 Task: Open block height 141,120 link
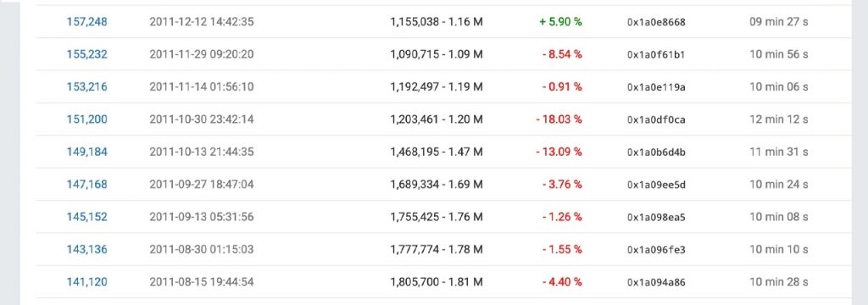click(x=87, y=282)
